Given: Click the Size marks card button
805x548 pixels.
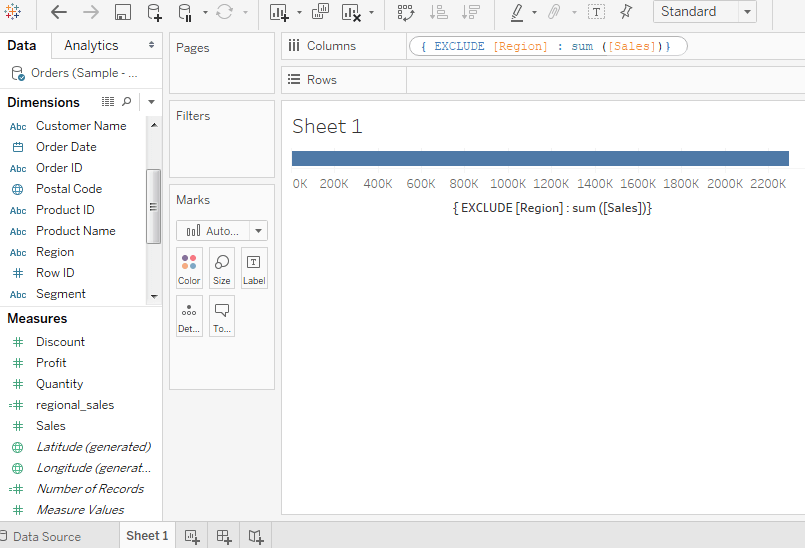Looking at the screenshot, I should pos(222,268).
